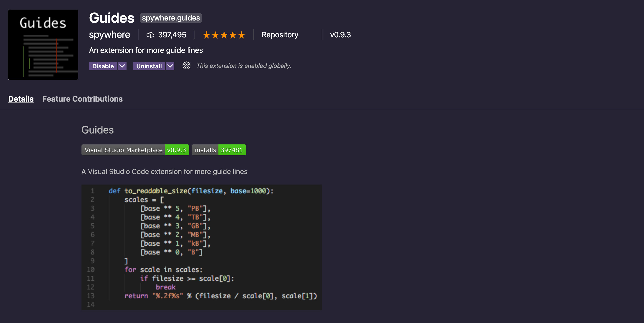The height and width of the screenshot is (323, 644).
Task: Disable the Guides extension
Action: click(x=103, y=66)
